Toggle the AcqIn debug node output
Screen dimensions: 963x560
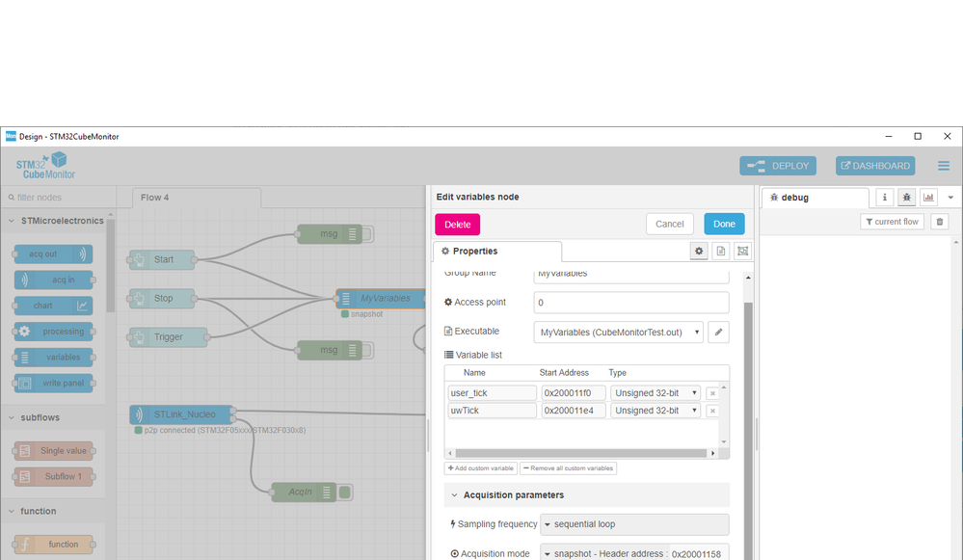coord(345,492)
